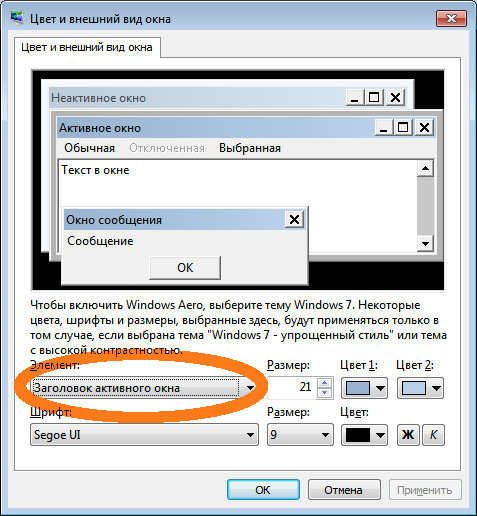Confirm with the bottom OK button
This screenshot has height=516, width=477.
click(263, 490)
